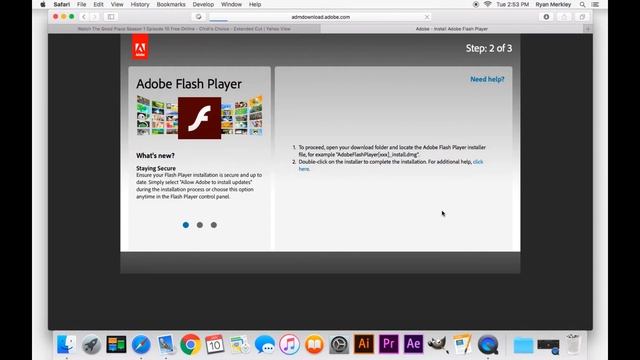Show Safari downloads list
Image resolution: width=640 pixels, height=360 pixels.
(546, 17)
